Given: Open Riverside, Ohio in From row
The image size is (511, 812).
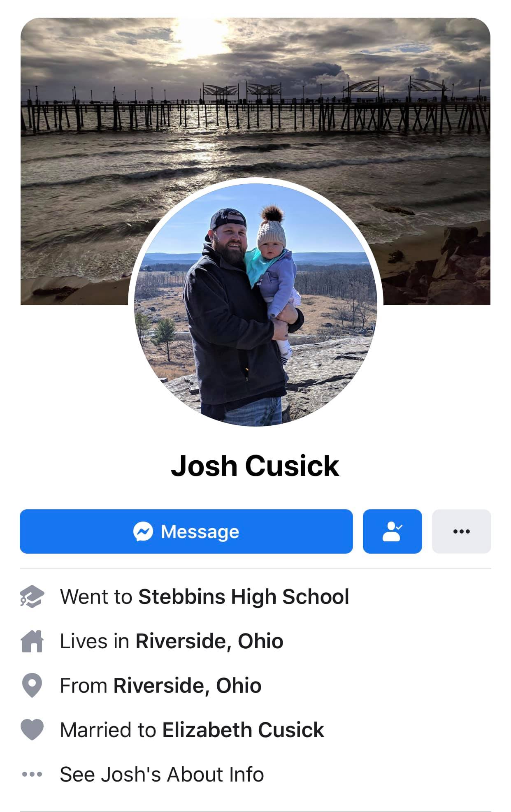Looking at the screenshot, I should point(187,686).
